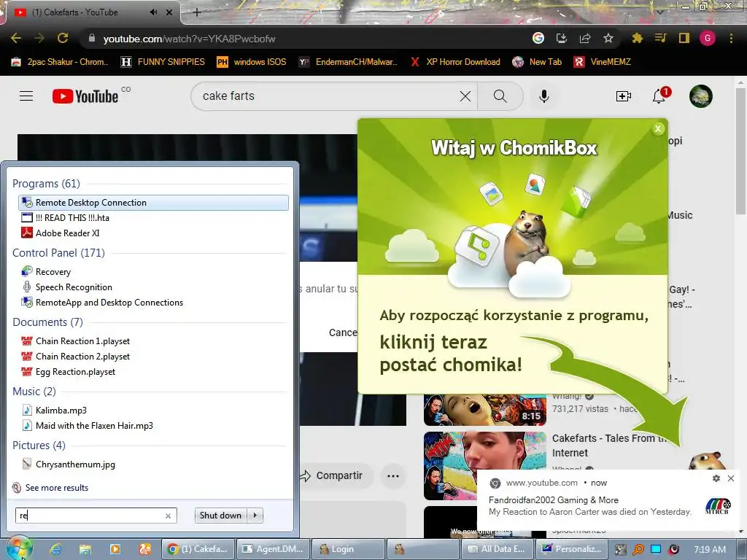Image resolution: width=747 pixels, height=560 pixels.
Task: Open notification settings gear on YouTube toast
Action: tap(716, 478)
